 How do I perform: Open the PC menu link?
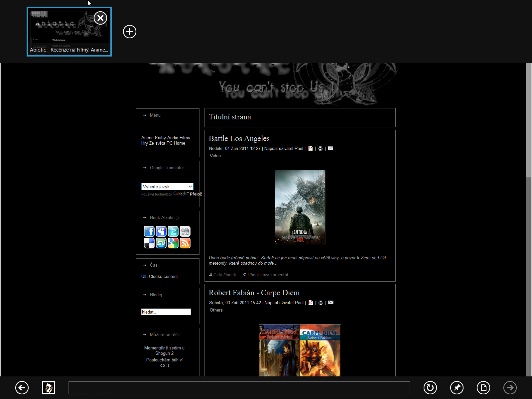point(170,143)
